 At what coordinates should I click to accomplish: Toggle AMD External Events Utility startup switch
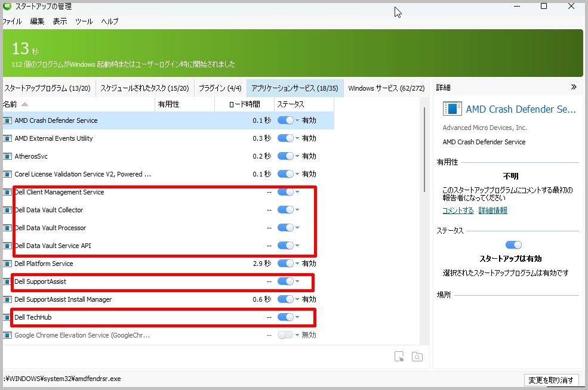click(285, 138)
